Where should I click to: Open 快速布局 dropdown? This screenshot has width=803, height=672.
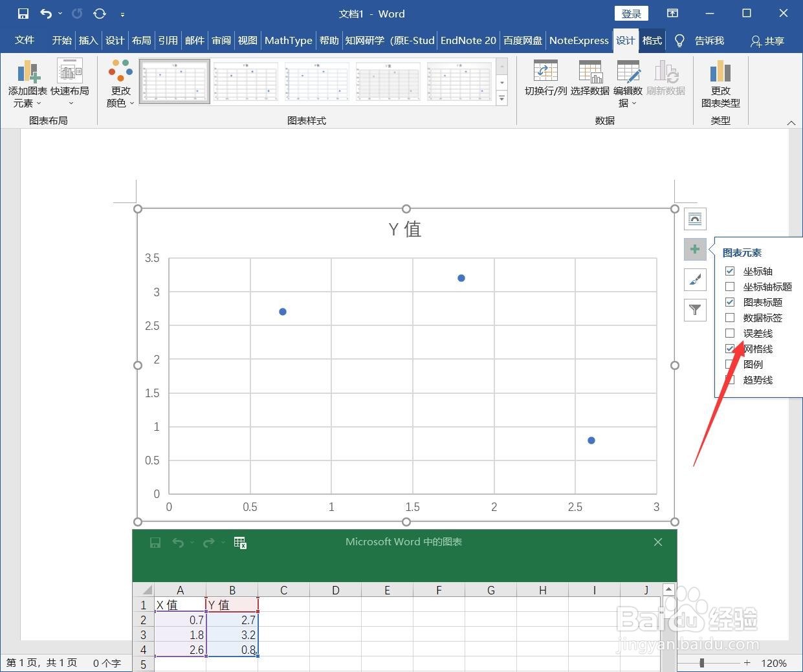coord(70,84)
